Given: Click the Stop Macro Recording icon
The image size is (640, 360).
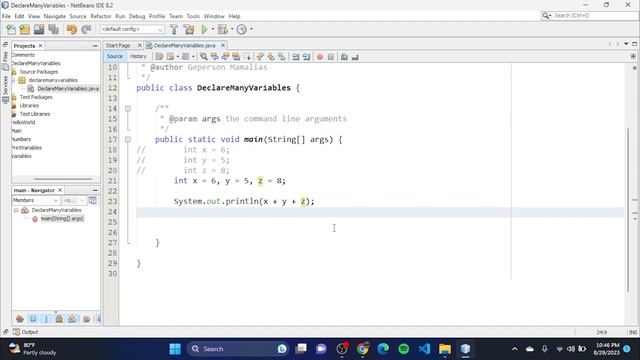Looking at the screenshot, I should click(331, 57).
